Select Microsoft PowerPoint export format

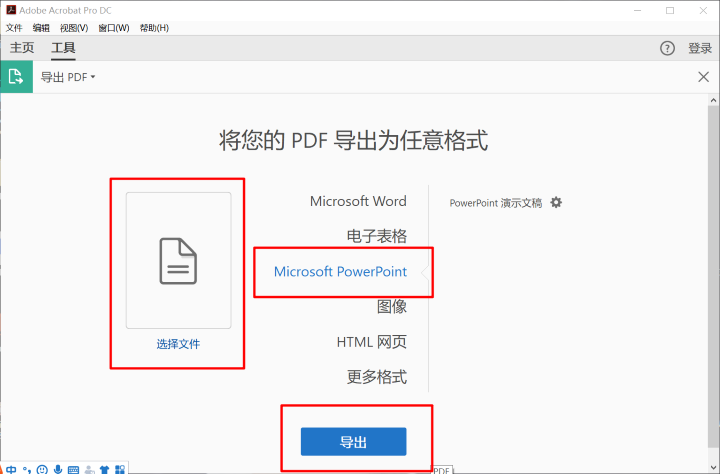340,271
